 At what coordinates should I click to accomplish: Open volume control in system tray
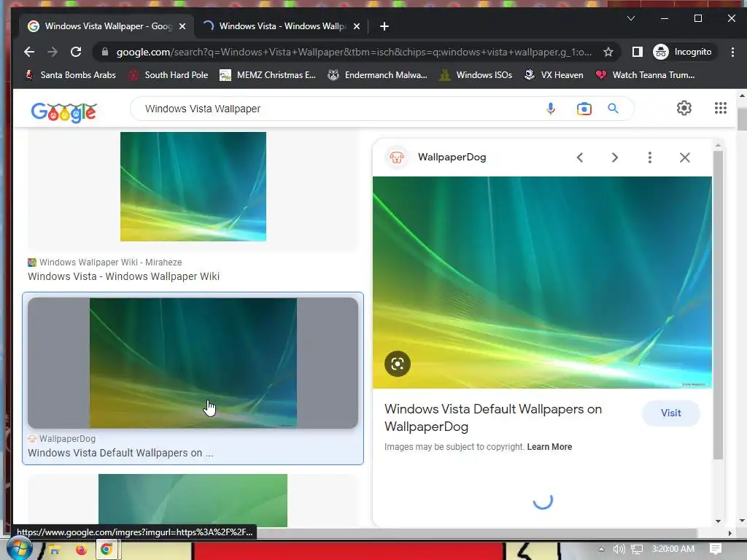[619, 549]
